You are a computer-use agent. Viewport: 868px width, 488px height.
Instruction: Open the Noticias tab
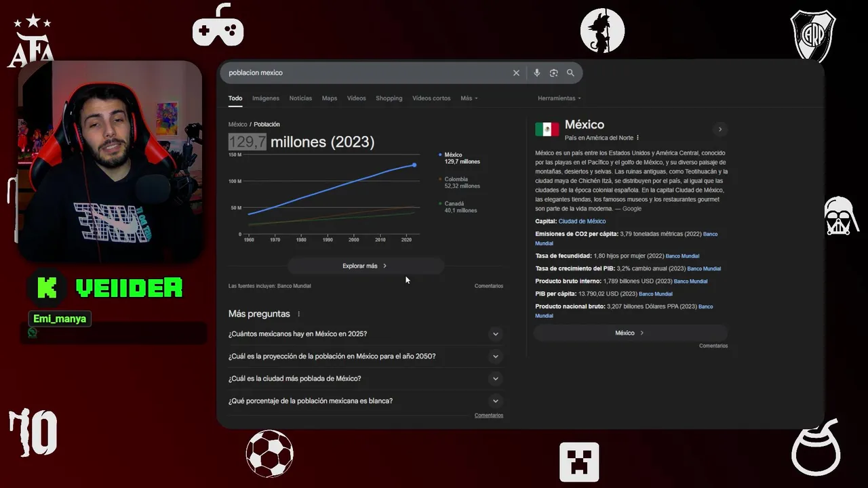click(x=300, y=98)
